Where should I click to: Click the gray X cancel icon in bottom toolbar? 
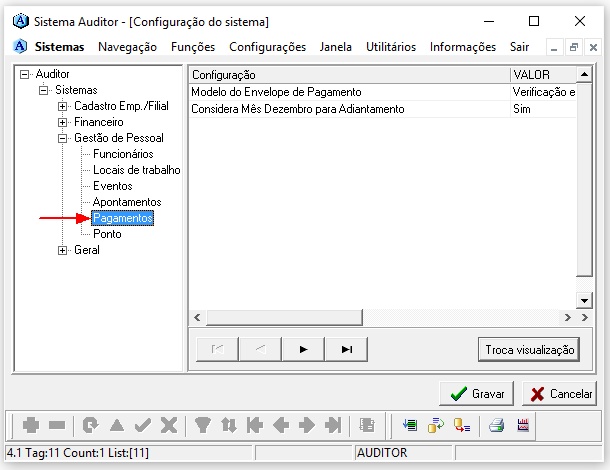click(169, 425)
